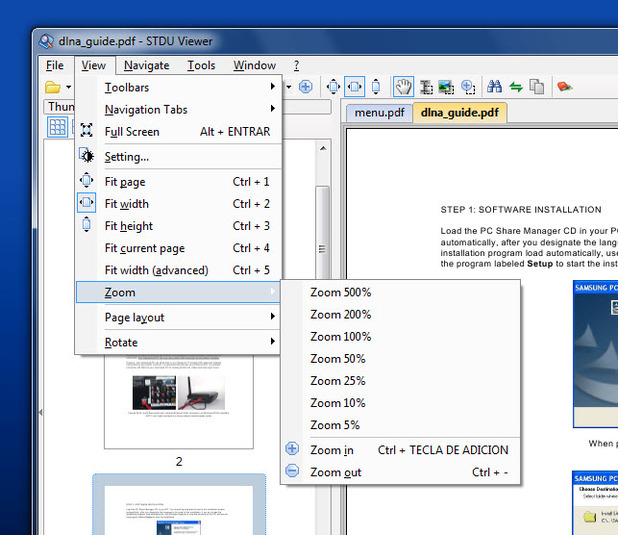Select the page 2 thumbnail
This screenshot has width=618, height=535.
tap(179, 388)
